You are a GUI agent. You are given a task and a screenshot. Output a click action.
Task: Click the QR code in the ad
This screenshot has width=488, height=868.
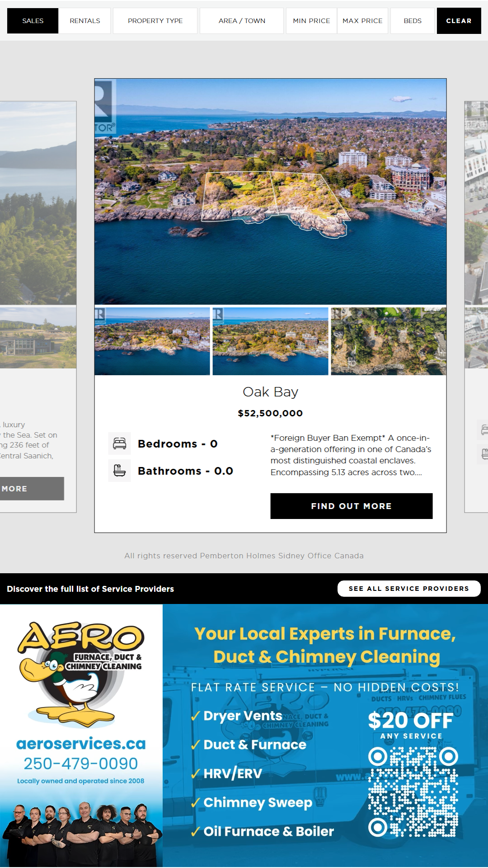413,792
